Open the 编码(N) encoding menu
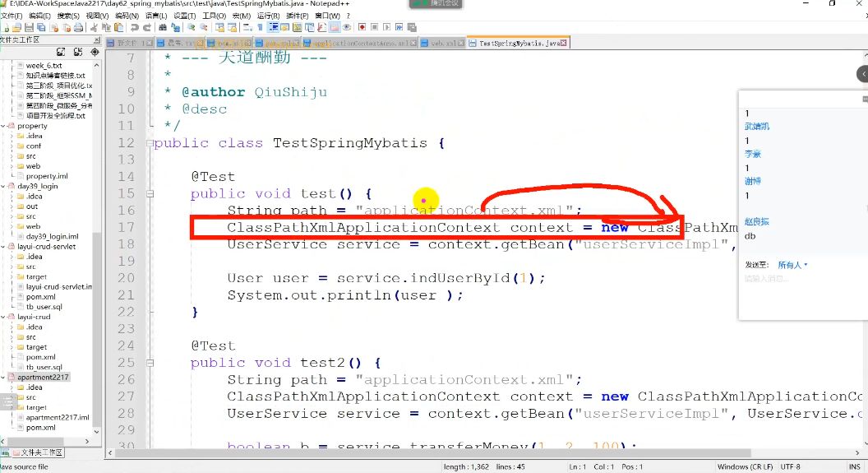The height and width of the screenshot is (473, 868). (x=127, y=16)
